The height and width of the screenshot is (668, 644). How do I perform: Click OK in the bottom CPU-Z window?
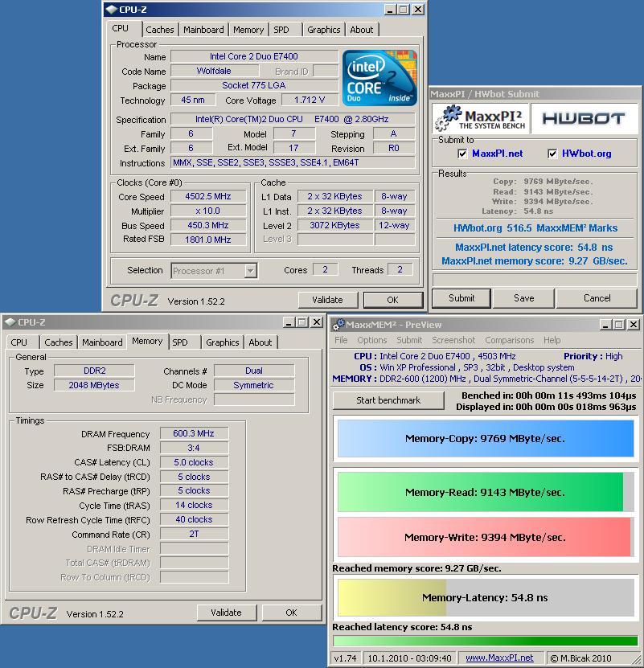(x=291, y=613)
